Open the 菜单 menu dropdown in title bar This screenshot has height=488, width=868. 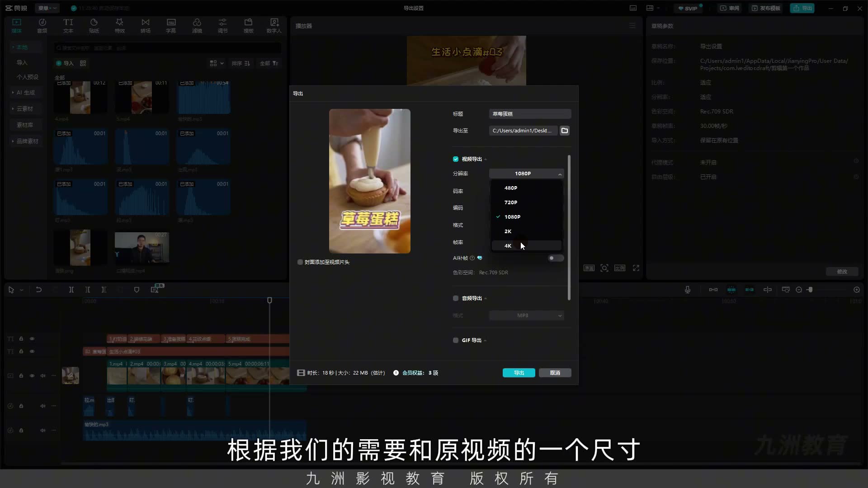click(x=47, y=8)
